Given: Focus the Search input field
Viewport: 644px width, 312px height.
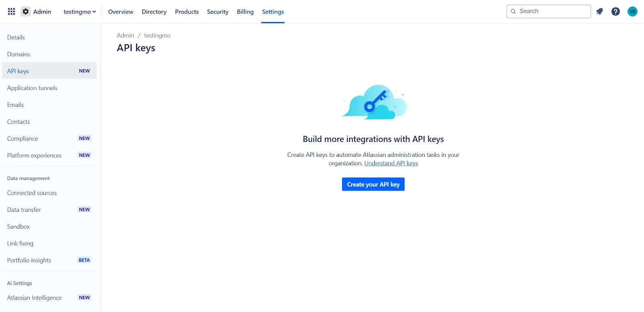Looking at the screenshot, I should click(549, 11).
